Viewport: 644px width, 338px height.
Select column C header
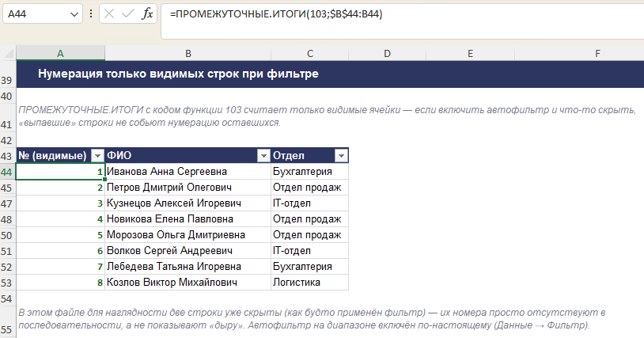pyautogui.click(x=310, y=53)
